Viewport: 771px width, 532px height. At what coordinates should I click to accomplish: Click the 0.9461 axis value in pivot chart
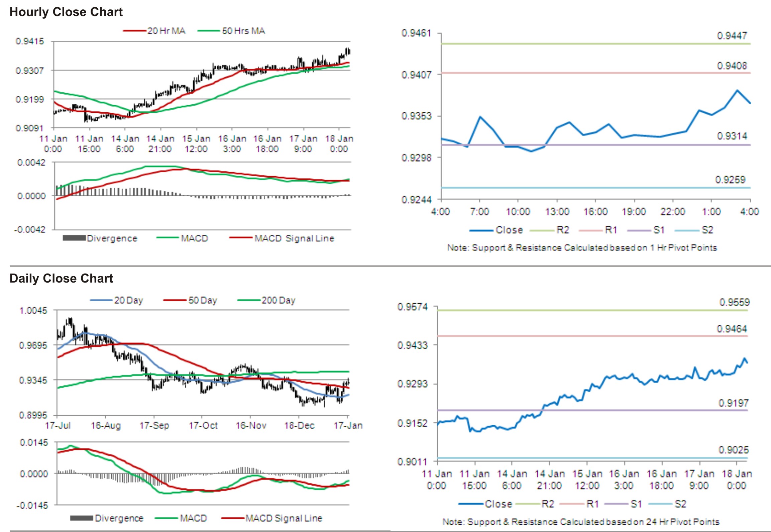(x=416, y=33)
